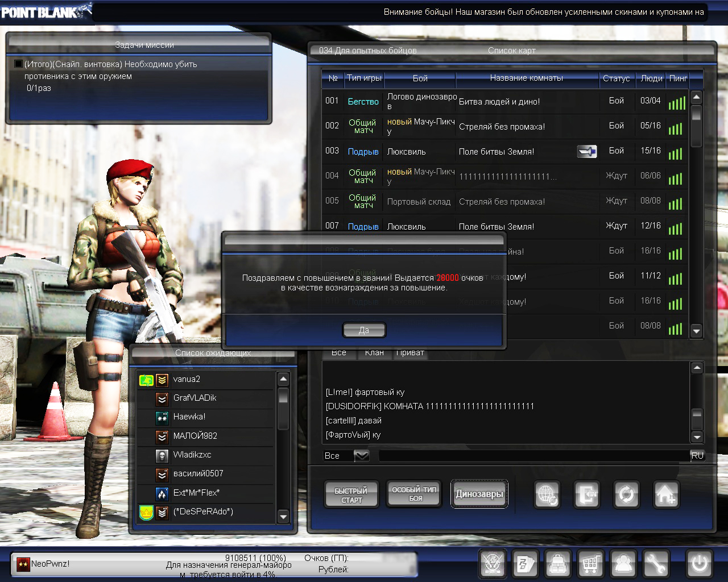Open the shop cart icon
Image resolution: width=728 pixels, height=582 pixels.
point(590,563)
